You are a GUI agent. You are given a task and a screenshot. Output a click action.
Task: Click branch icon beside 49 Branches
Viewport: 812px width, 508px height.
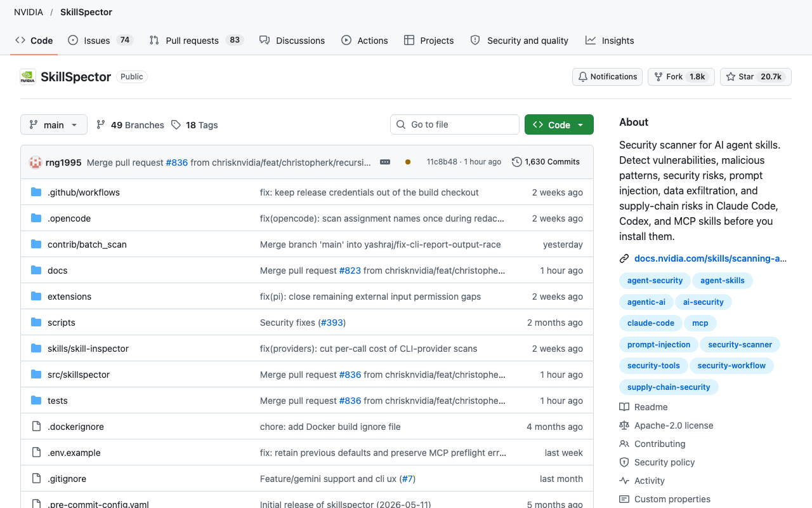pos(101,125)
